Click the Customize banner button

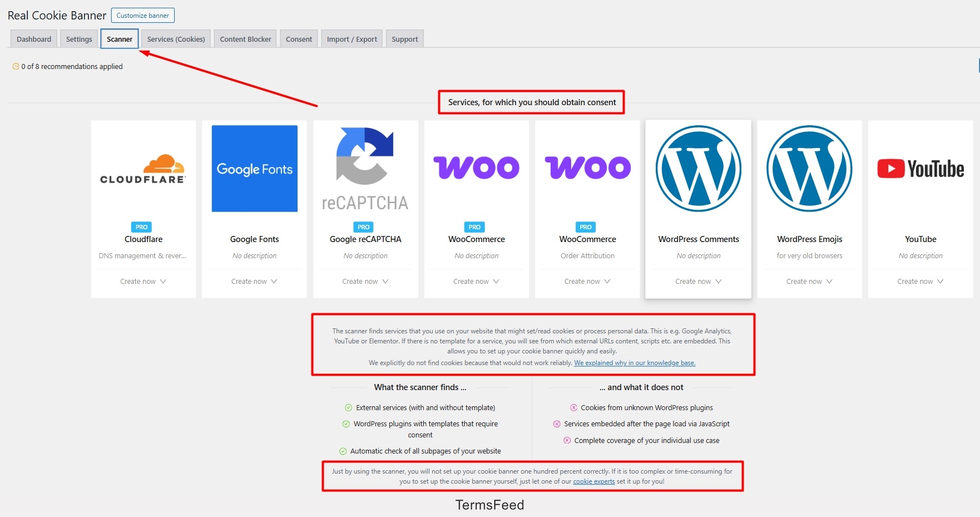point(143,16)
